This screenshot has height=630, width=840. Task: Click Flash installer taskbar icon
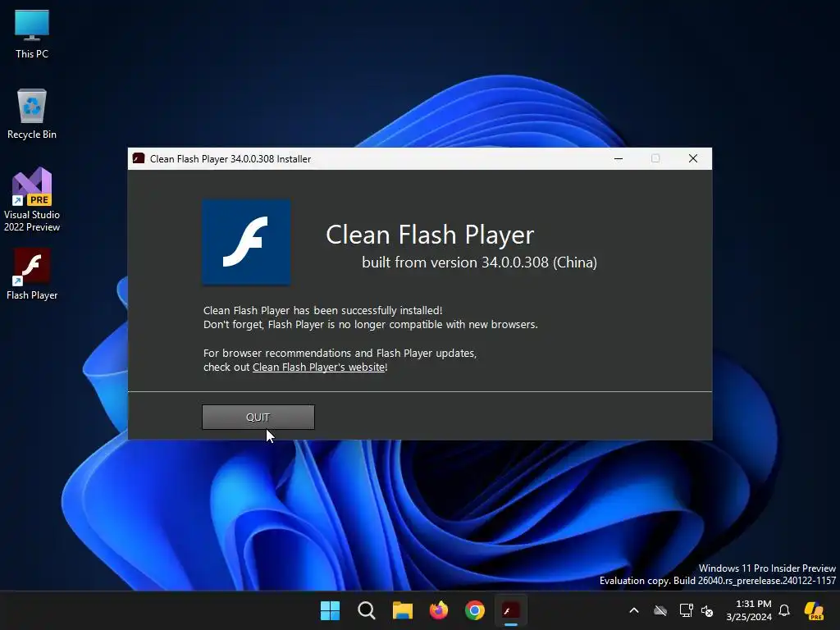coord(510,610)
